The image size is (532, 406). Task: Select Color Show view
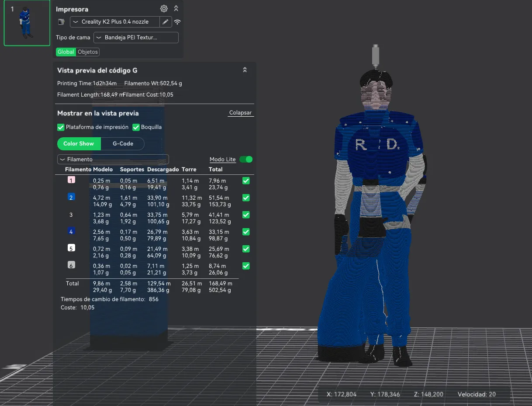click(79, 143)
